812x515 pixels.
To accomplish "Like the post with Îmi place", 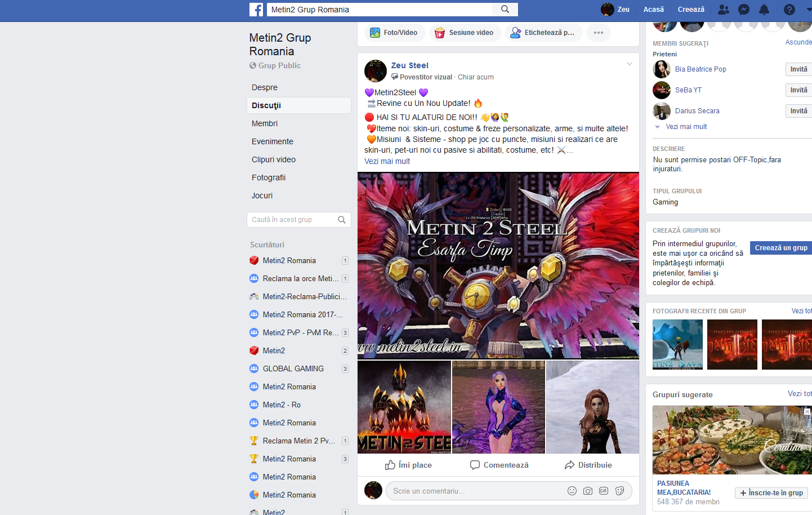I will click(x=408, y=465).
